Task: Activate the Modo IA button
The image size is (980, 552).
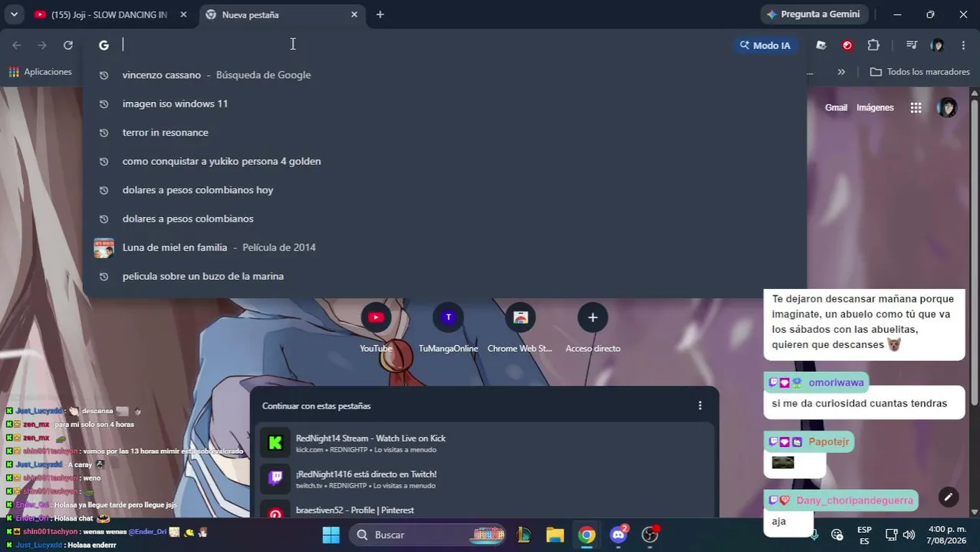Action: pos(765,45)
